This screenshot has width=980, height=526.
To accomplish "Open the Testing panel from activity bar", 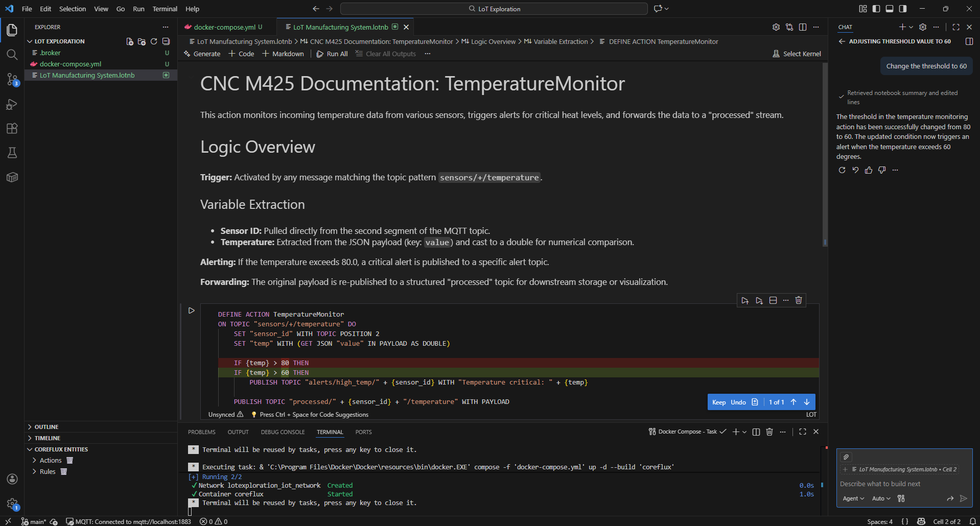I will [12, 153].
